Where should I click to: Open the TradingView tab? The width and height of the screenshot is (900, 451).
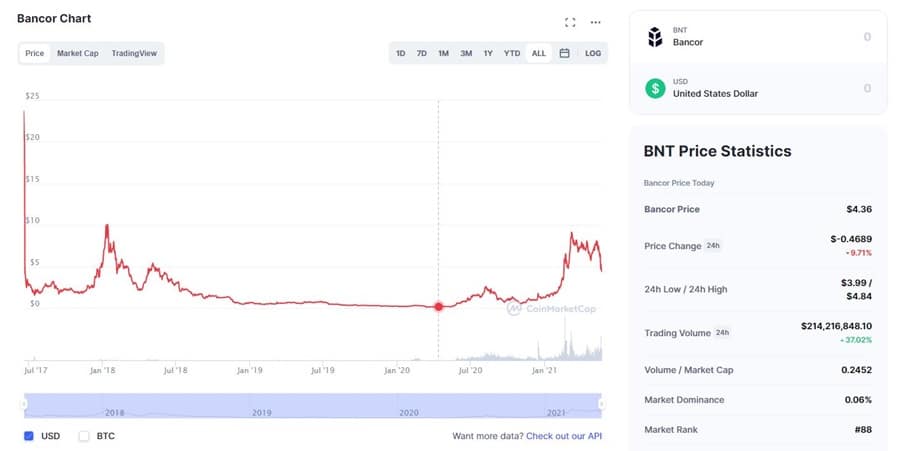point(134,53)
